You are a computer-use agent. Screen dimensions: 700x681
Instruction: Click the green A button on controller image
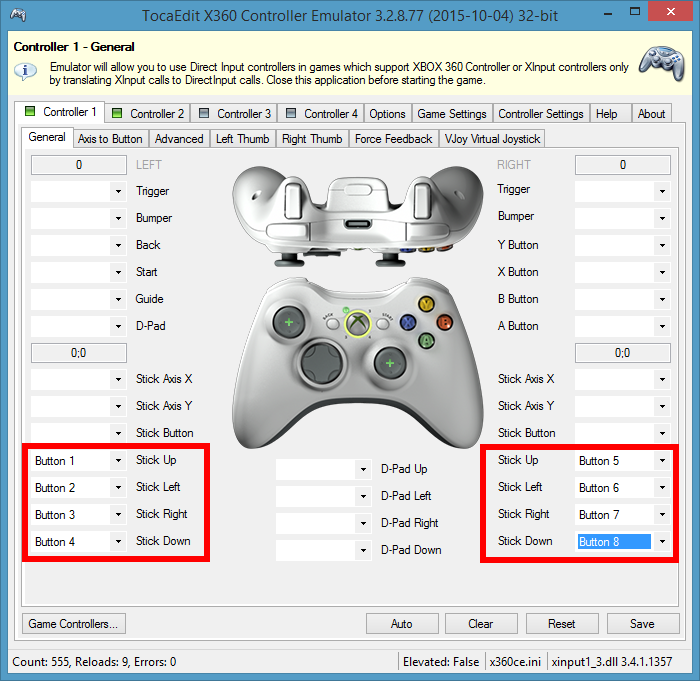[426, 341]
